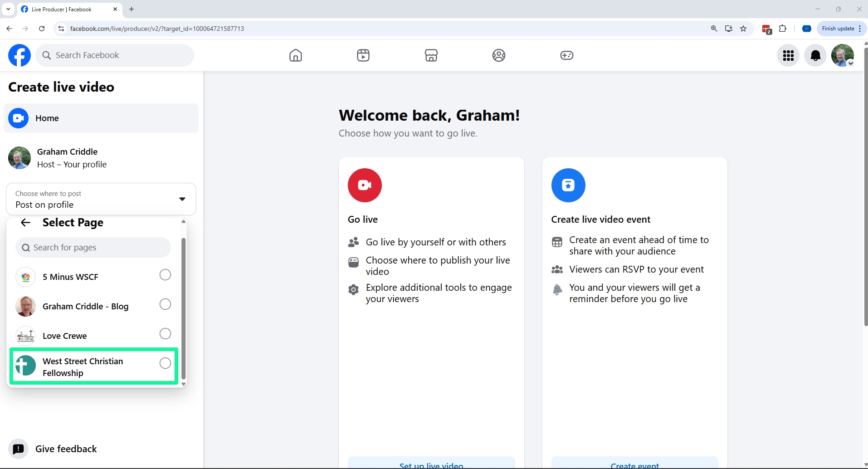
Task: Click the blue Home camera icon
Action: tap(19, 118)
